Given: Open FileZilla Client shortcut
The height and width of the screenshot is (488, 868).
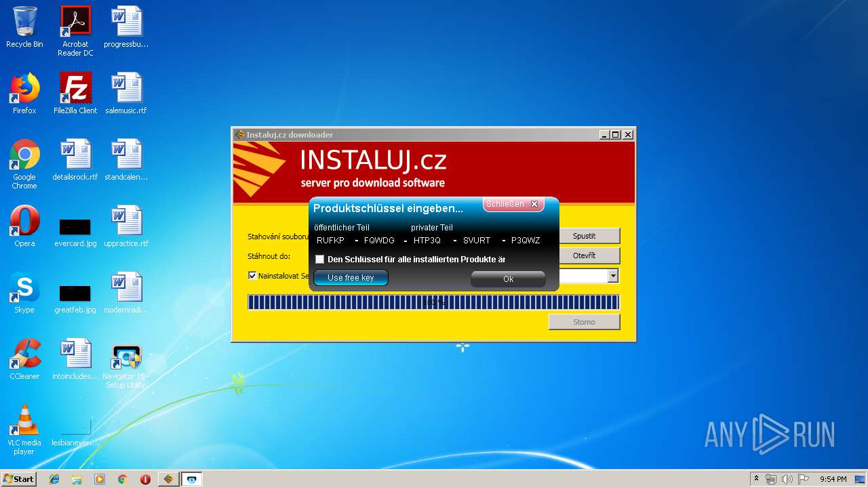Looking at the screenshot, I should click(x=75, y=94).
